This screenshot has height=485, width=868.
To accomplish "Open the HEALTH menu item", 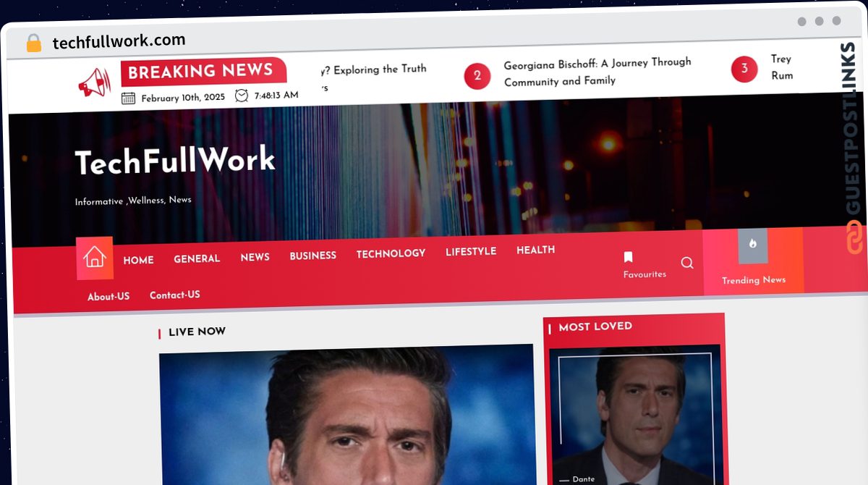I will [536, 250].
